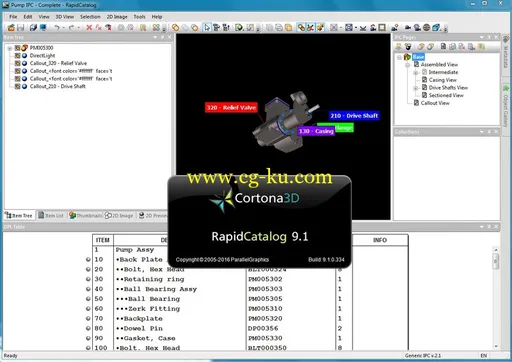Click the DPL table vertical scrollbar
512x362 pixels.
(496, 298)
